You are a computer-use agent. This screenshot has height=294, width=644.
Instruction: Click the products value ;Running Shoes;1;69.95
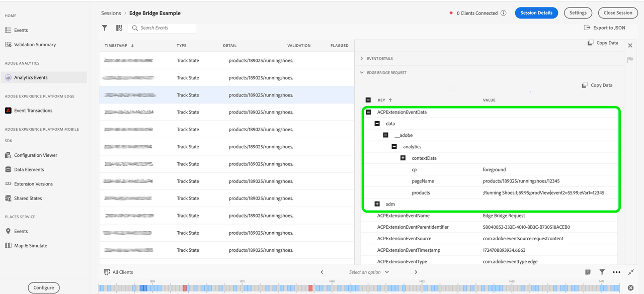[543, 193]
